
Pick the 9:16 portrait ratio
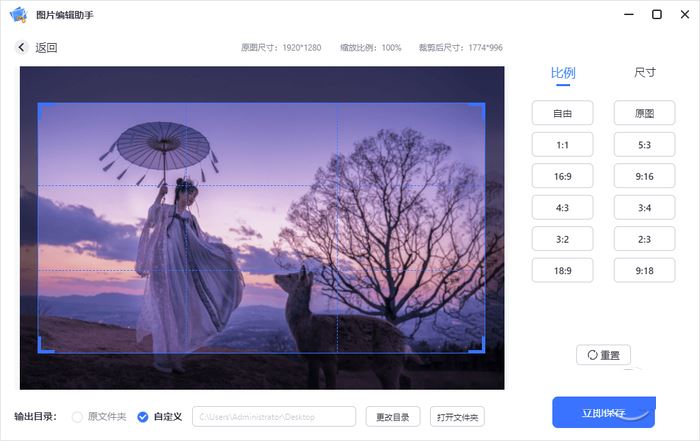645,176
